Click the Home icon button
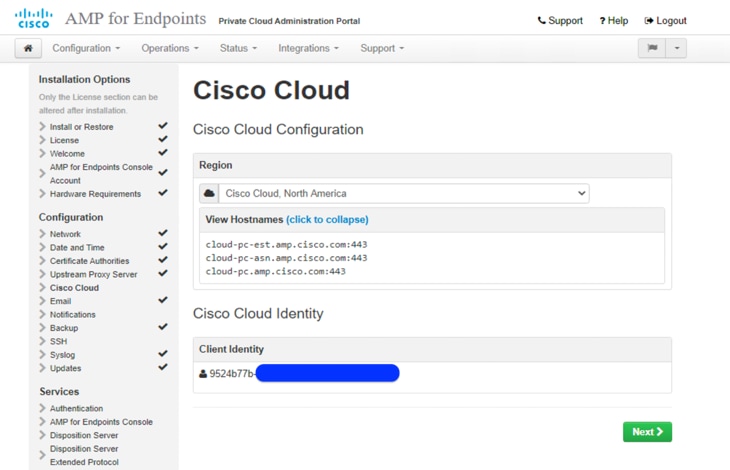730x470 pixels. (28, 48)
